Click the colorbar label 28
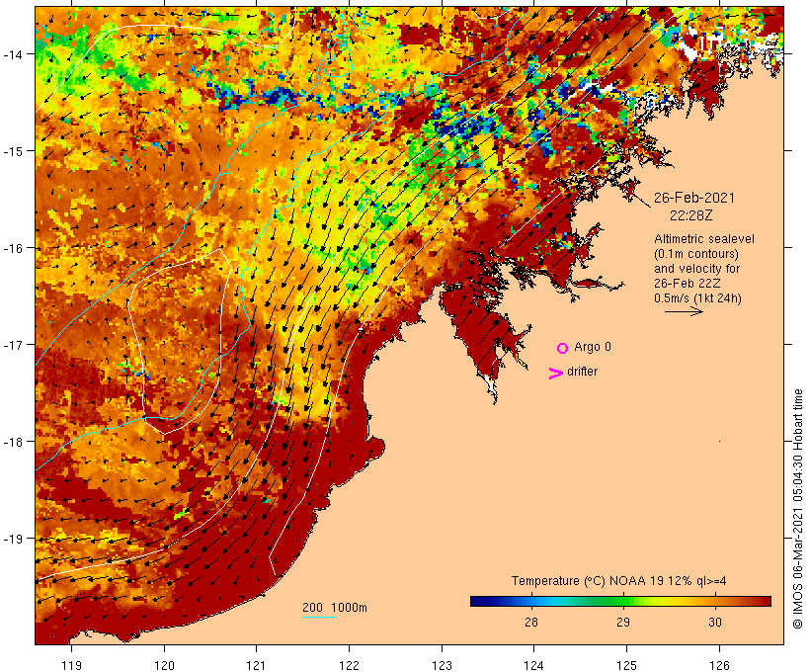The width and height of the screenshot is (810, 672). coord(531,623)
